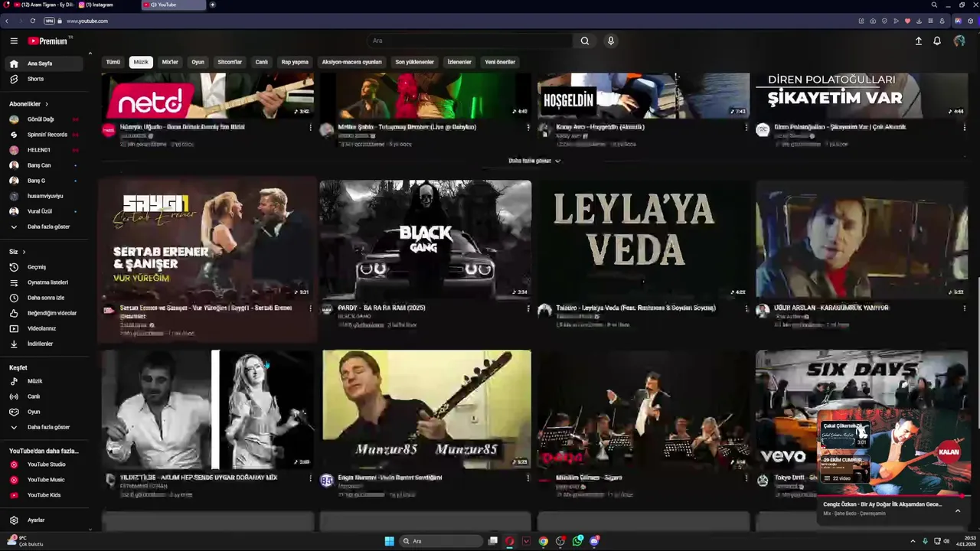The image size is (980, 551).
Task: Click Windows Start button on taskbar
Action: [x=389, y=541]
